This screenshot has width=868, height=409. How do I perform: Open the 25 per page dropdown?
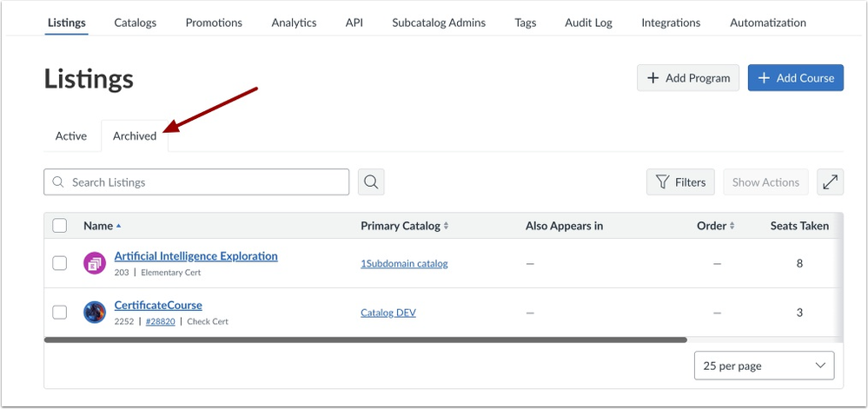coord(764,366)
